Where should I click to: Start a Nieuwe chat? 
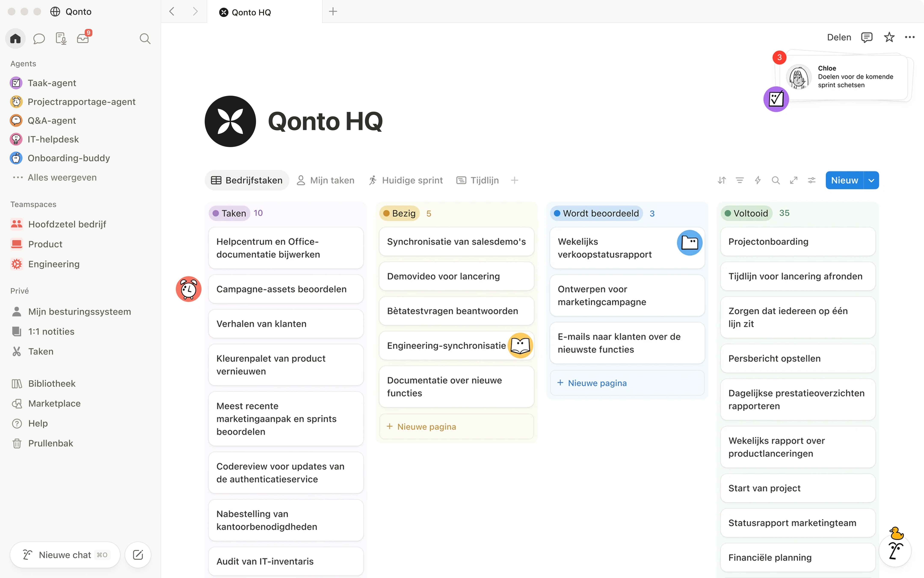click(x=65, y=555)
